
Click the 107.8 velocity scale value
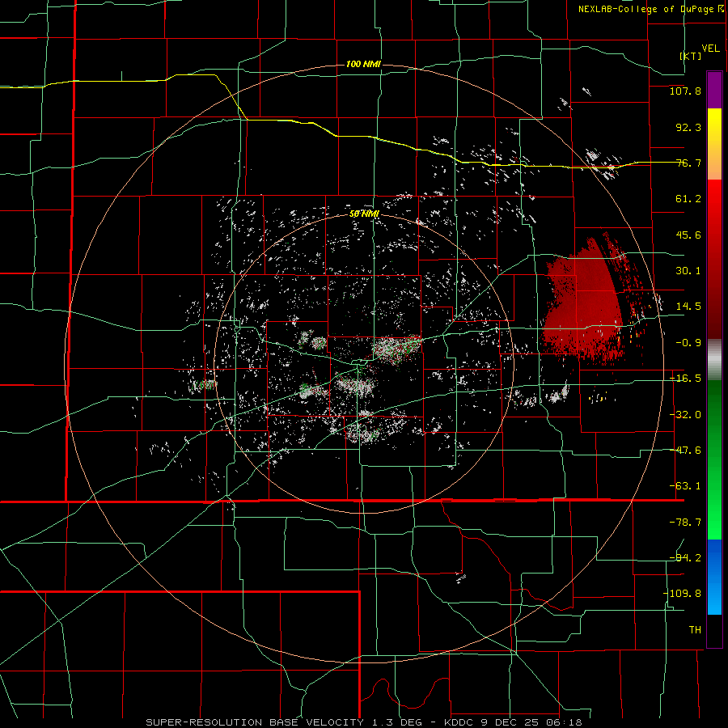point(685,91)
